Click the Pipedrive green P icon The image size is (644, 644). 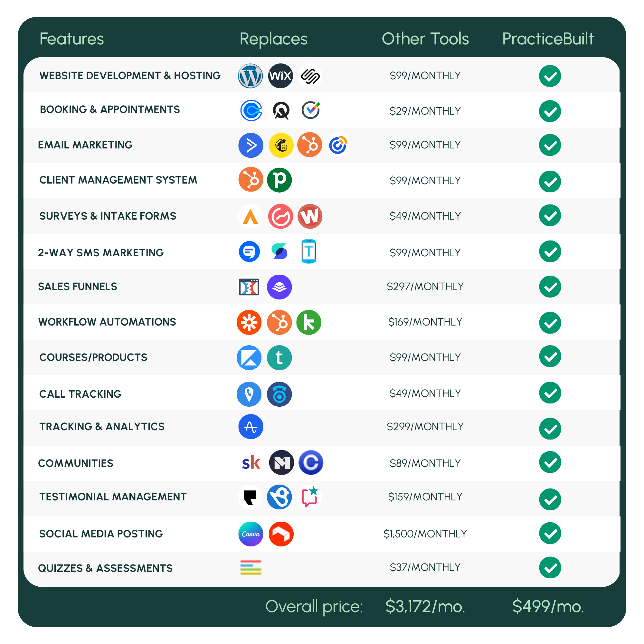coord(279,180)
